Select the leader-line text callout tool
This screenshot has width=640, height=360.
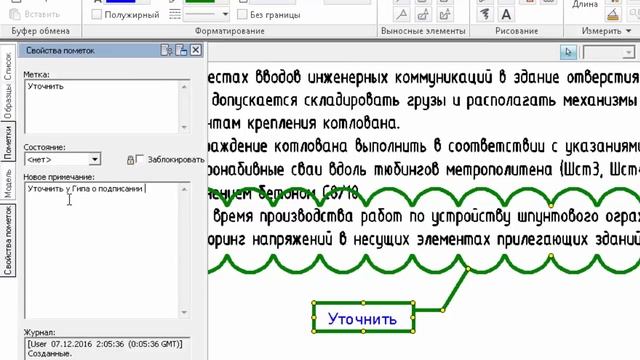402,15
